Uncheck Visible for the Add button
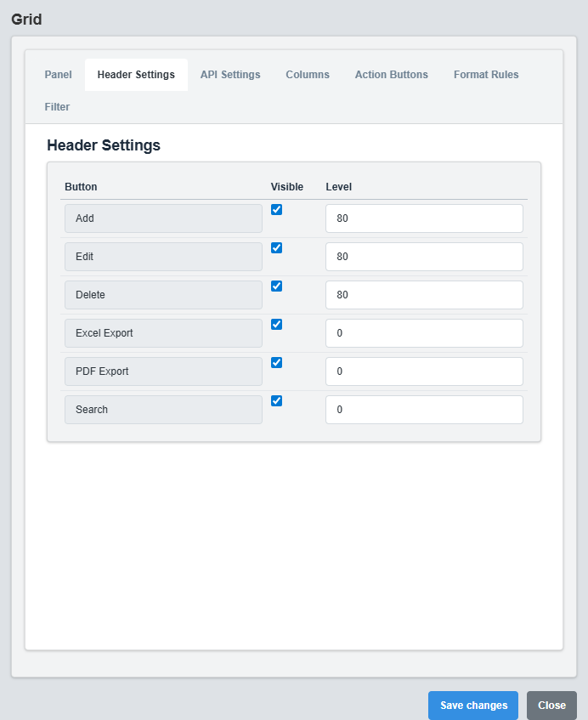 point(276,209)
